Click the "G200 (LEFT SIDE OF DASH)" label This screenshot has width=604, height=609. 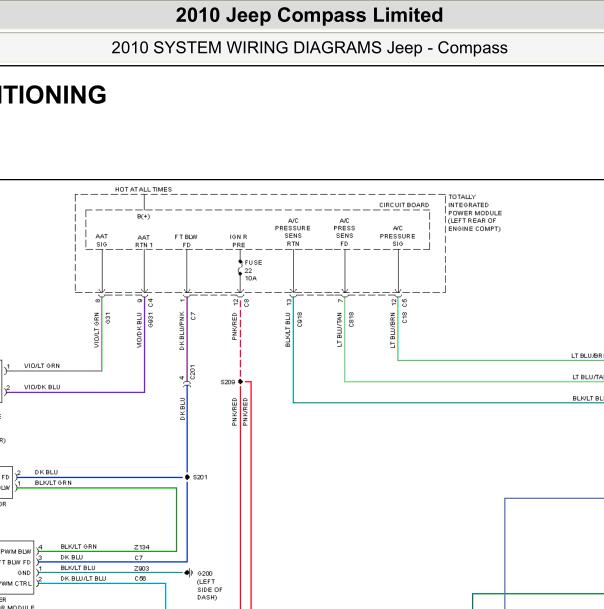click(x=209, y=585)
